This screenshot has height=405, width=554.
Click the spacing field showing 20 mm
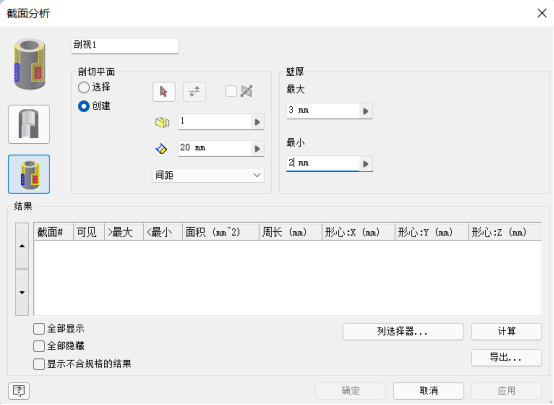click(x=215, y=149)
